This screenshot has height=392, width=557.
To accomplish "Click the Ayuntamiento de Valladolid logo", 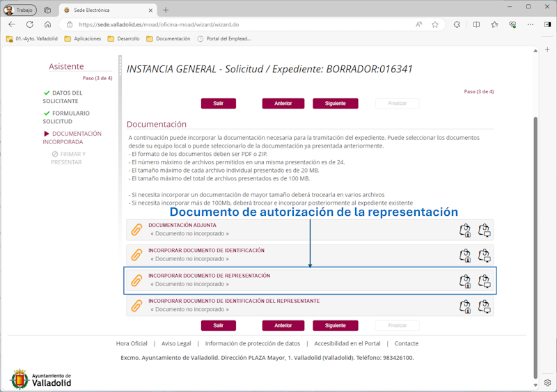I will point(40,379).
